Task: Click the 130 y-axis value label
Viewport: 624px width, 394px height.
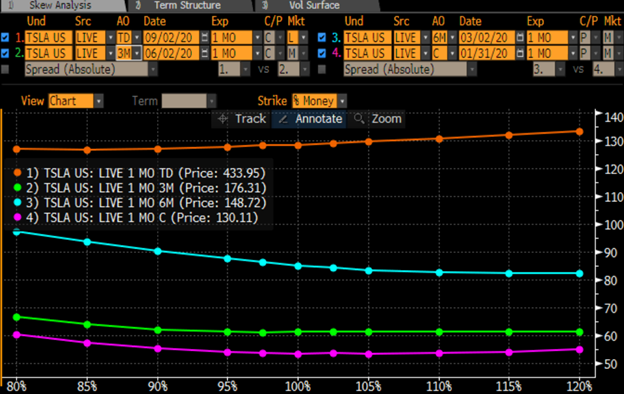Action: tap(614, 141)
